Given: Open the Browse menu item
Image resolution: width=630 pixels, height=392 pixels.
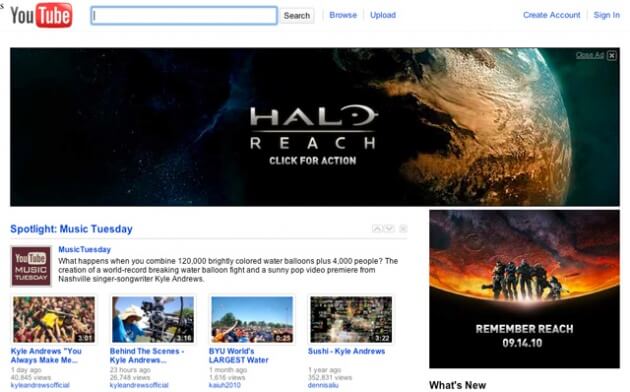Looking at the screenshot, I should 343,15.
